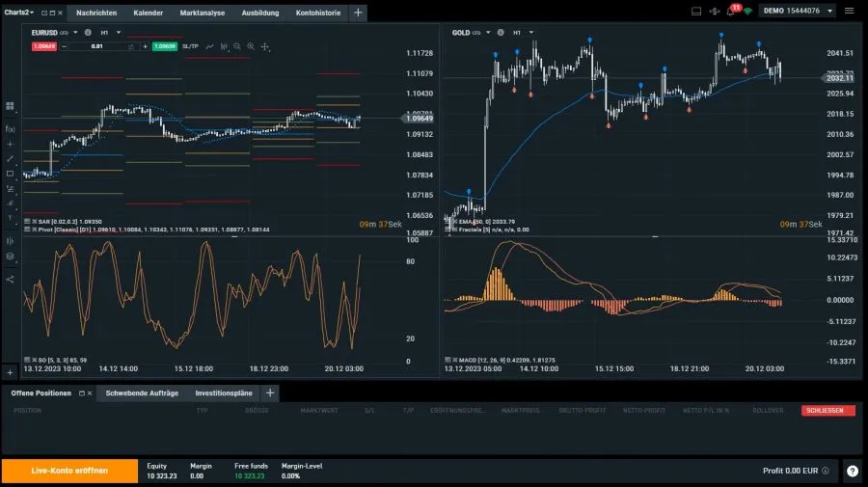The width and height of the screenshot is (868, 487).
Task: Open the hamburger main menu
Action: point(849,12)
